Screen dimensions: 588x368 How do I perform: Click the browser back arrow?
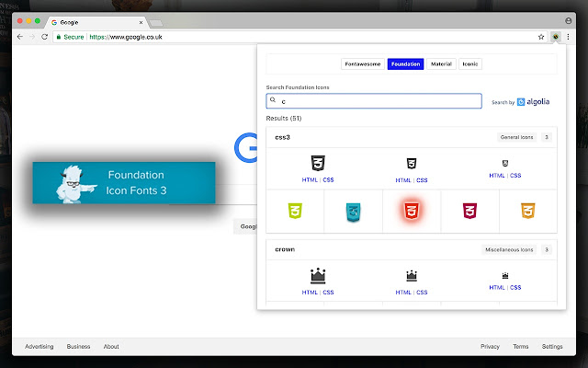pyautogui.click(x=20, y=37)
